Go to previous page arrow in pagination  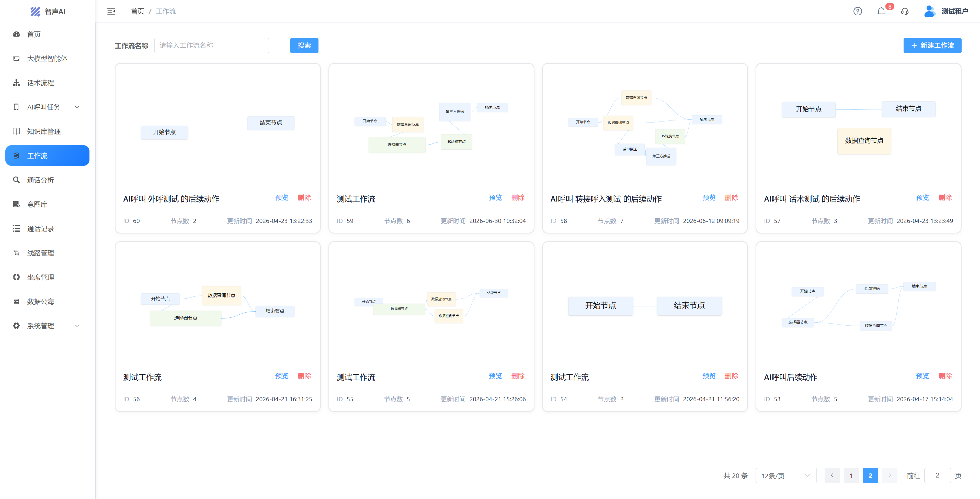(x=832, y=475)
